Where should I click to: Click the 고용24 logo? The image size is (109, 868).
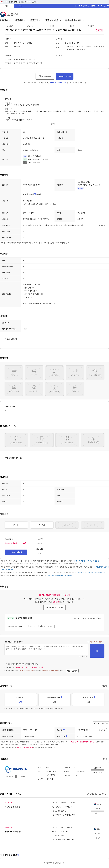point(9,14)
